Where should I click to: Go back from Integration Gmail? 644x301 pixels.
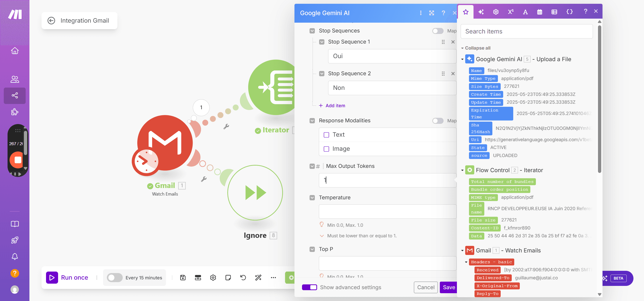pyautogui.click(x=51, y=21)
